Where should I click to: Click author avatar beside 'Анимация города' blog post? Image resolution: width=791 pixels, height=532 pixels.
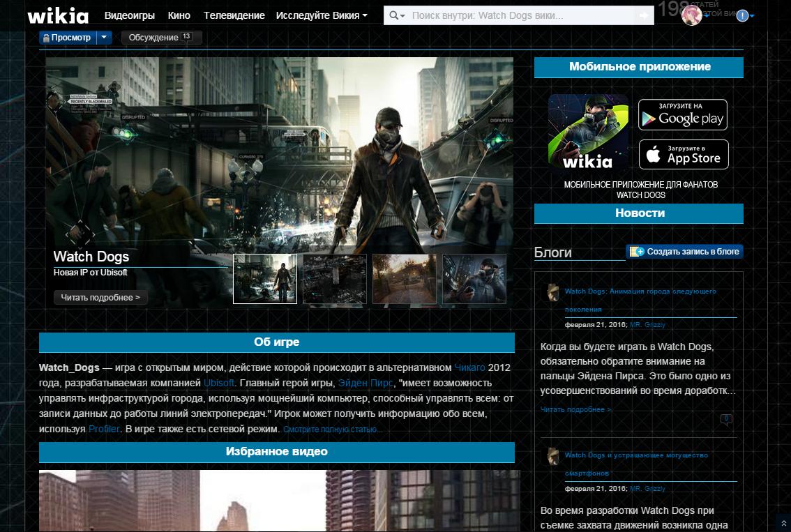553,292
